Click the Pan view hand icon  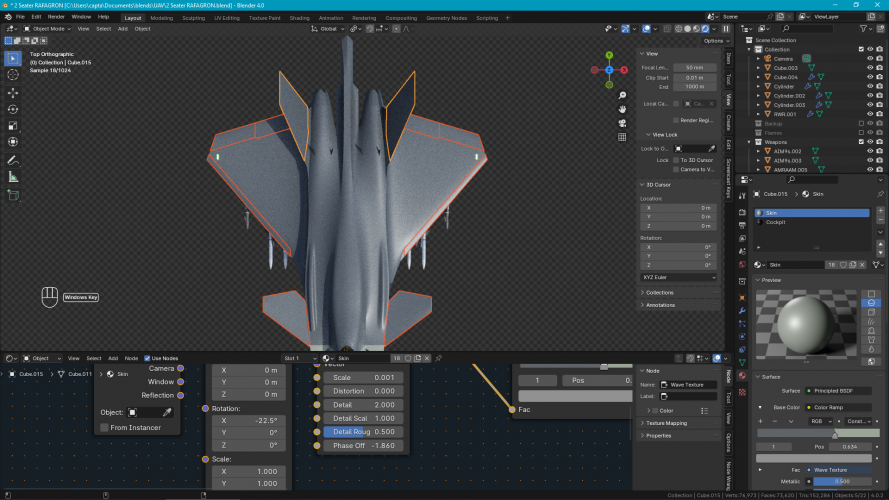(x=622, y=109)
